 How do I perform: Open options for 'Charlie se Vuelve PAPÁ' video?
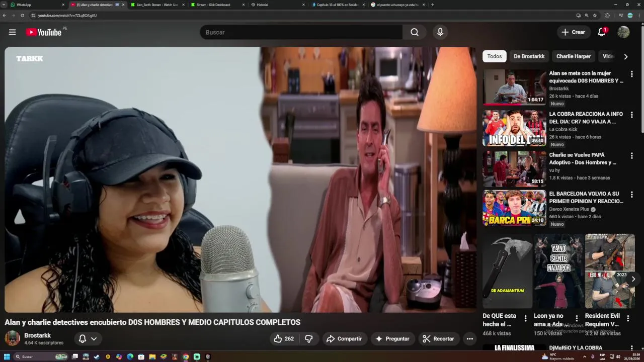(631, 156)
